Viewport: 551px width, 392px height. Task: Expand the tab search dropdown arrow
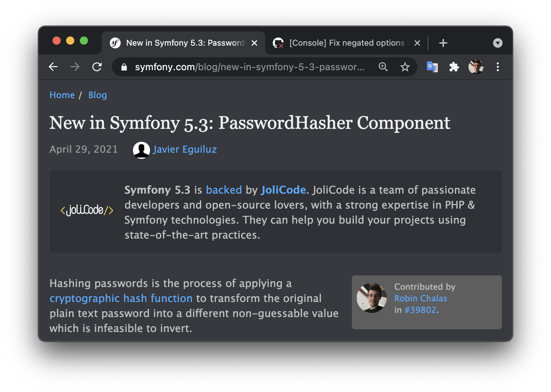pyautogui.click(x=498, y=43)
